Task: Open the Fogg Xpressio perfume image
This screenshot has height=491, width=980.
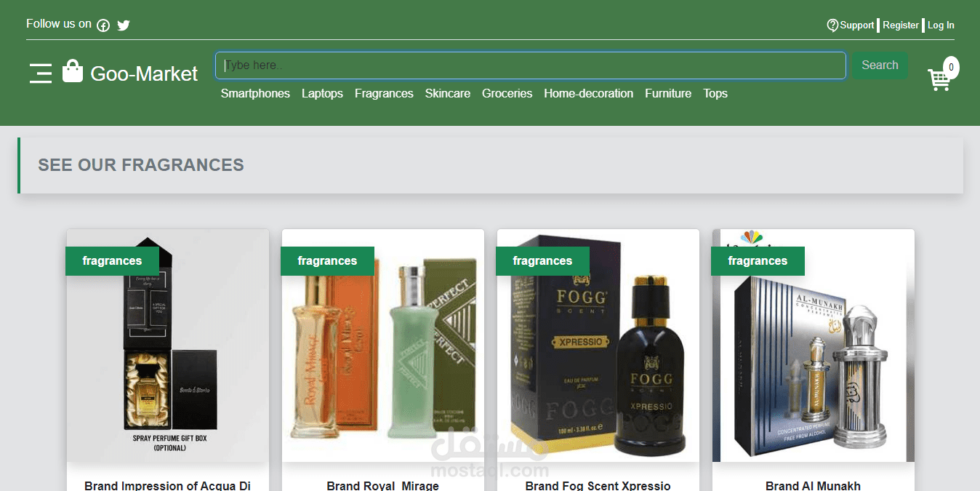Action: click(x=598, y=346)
